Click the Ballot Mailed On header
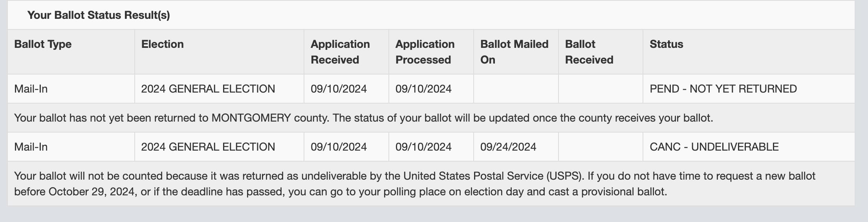 (514, 52)
